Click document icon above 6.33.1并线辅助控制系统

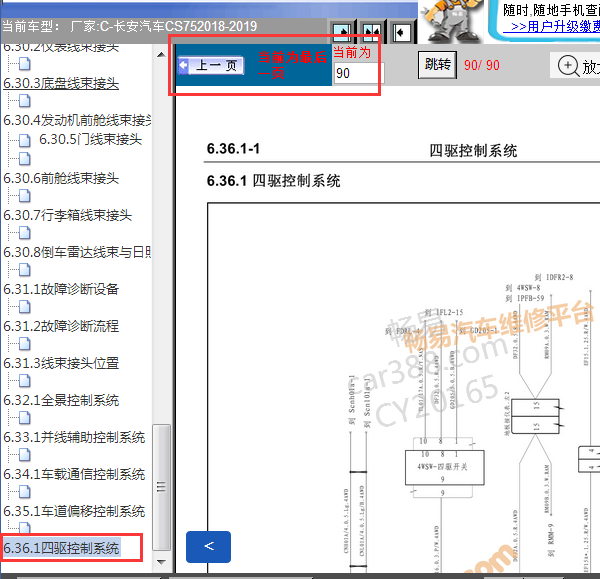point(25,418)
